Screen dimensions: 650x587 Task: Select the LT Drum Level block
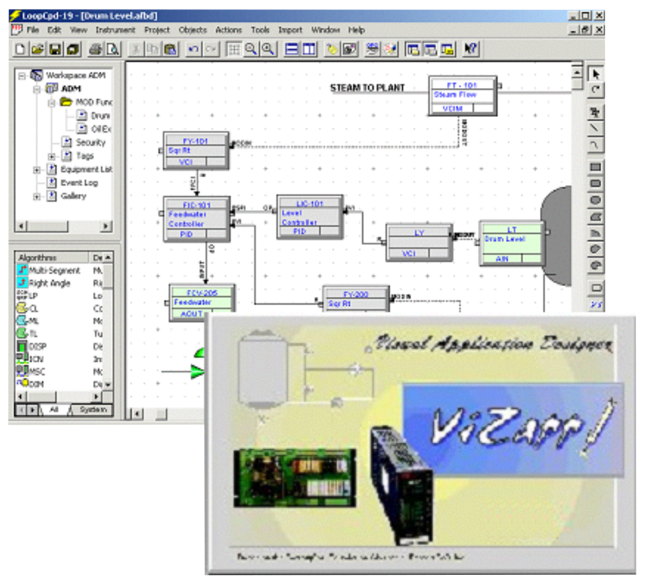click(512, 244)
